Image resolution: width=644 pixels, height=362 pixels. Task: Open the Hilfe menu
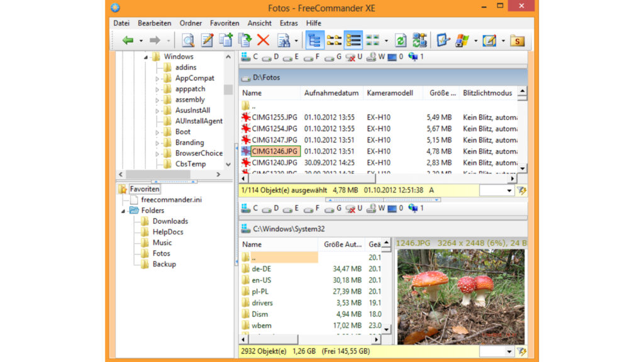click(x=313, y=23)
